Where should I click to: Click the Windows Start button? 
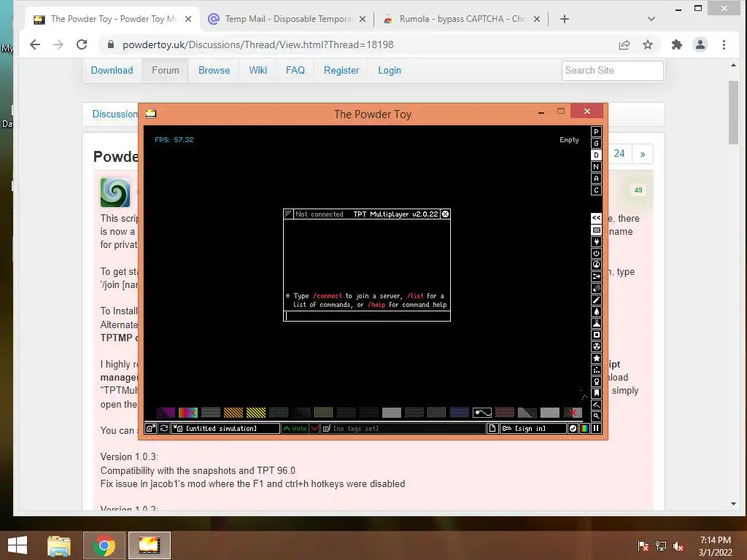[x=18, y=545]
